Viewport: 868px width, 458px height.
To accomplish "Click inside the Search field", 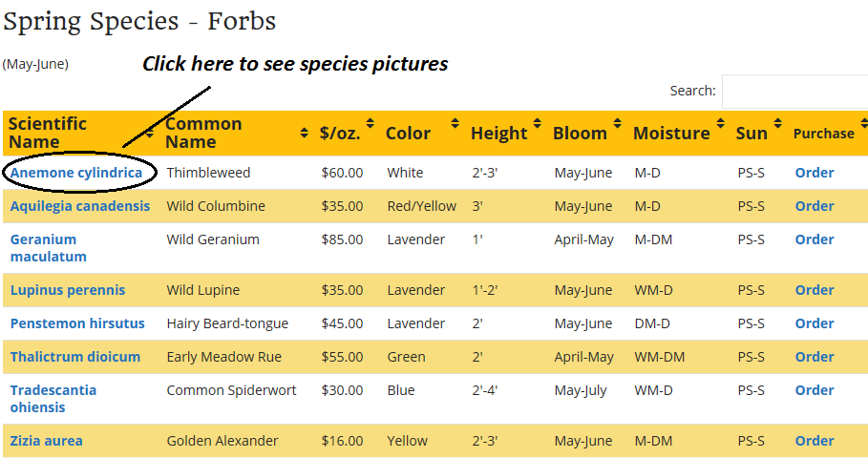I will 794,92.
